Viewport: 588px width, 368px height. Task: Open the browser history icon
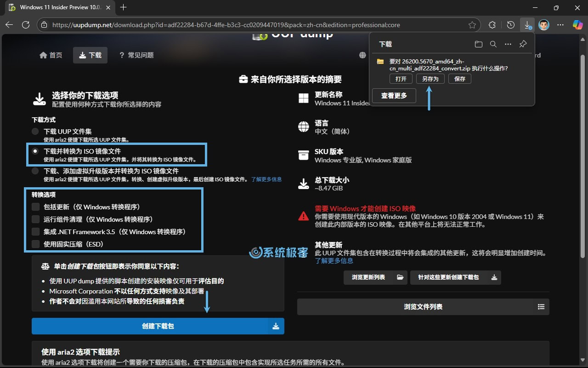pos(510,25)
